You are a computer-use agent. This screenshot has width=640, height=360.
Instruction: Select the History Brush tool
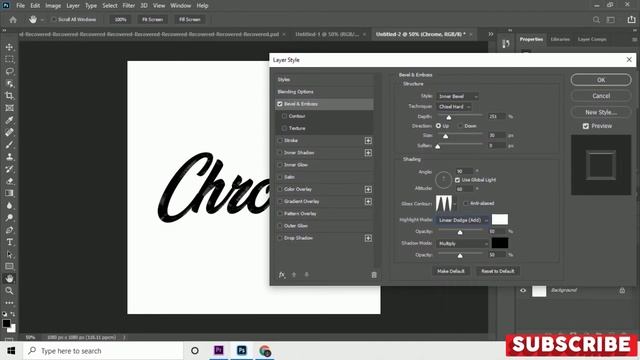pos(9,169)
